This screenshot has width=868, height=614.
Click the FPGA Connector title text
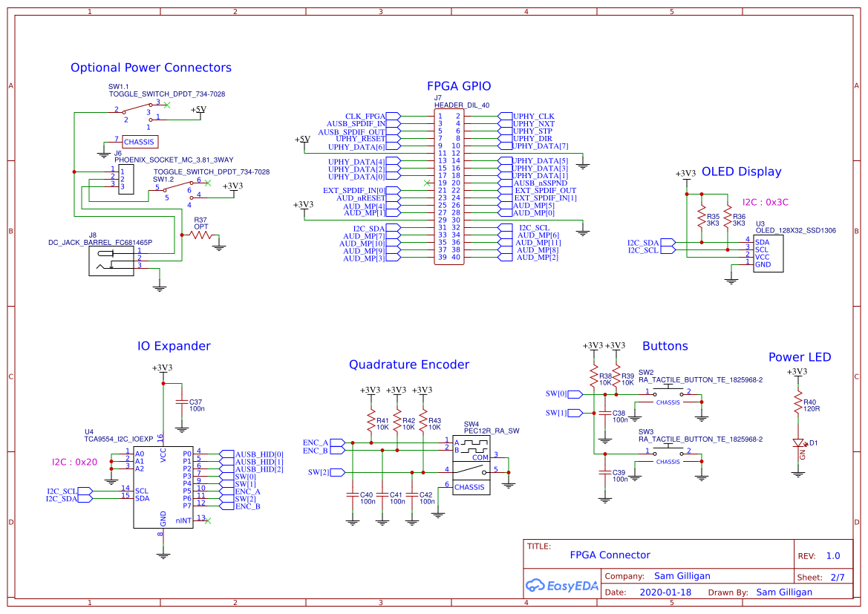coord(610,555)
